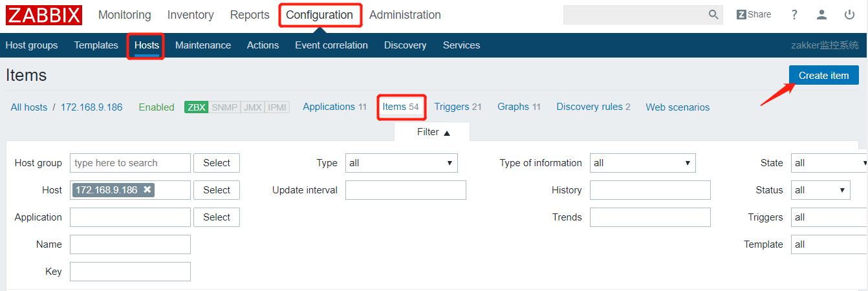Switch to the Templates submenu tab
The image size is (868, 291).
click(96, 45)
